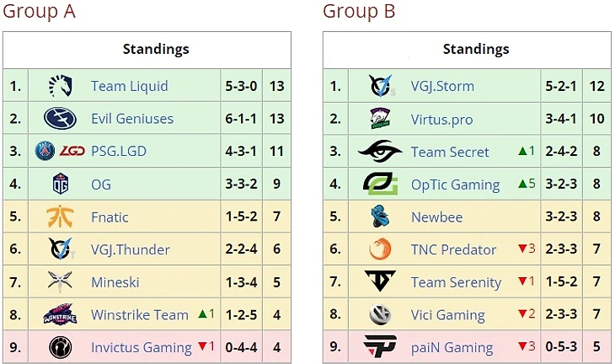Click the Virtus.pro bear logo
Image resolution: width=615 pixels, height=364 pixels.
[380, 119]
